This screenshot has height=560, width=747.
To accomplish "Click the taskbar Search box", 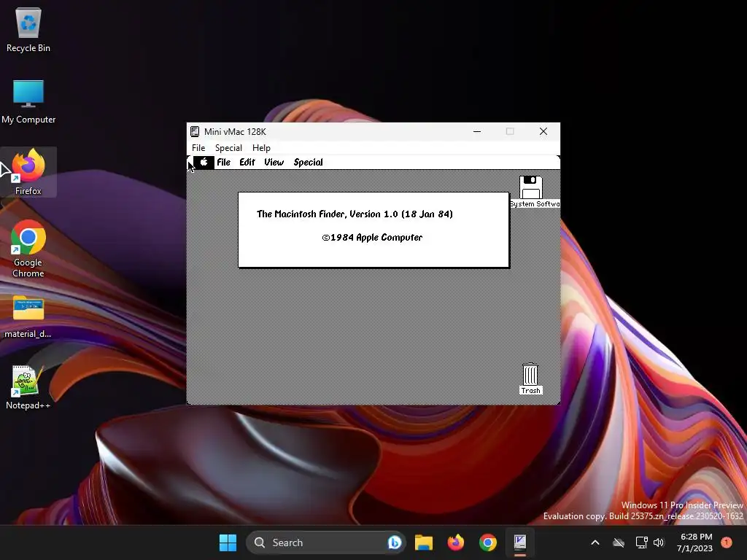I will [x=325, y=542].
